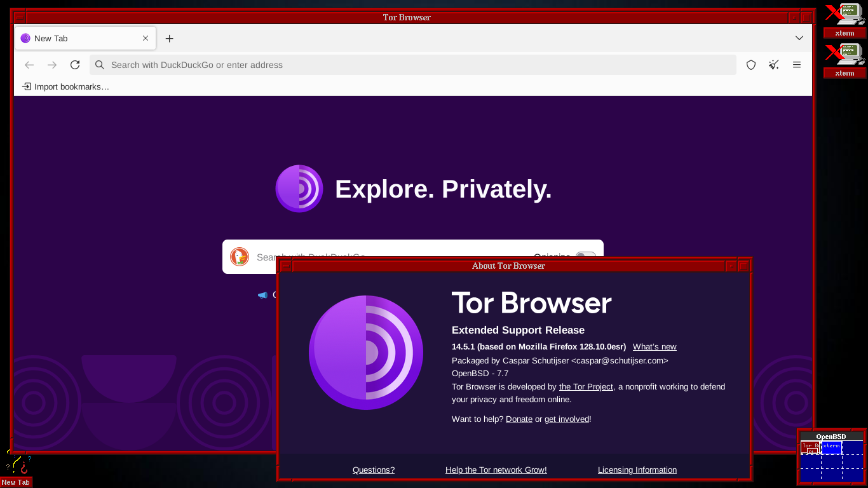Go back using the back arrow
Image resolution: width=868 pixels, height=488 pixels.
click(x=29, y=65)
